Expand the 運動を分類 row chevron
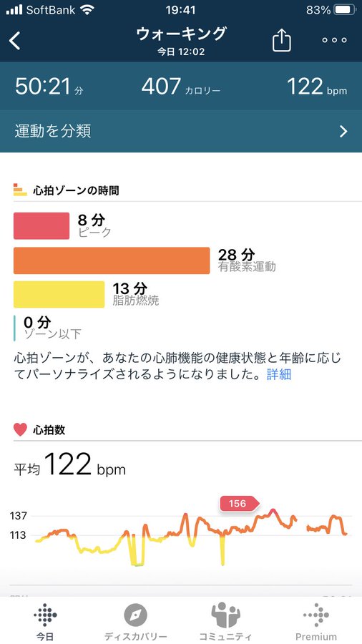 343,132
